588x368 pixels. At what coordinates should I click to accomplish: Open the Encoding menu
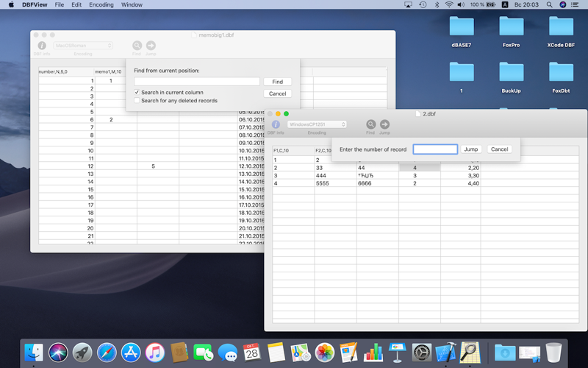[101, 4]
